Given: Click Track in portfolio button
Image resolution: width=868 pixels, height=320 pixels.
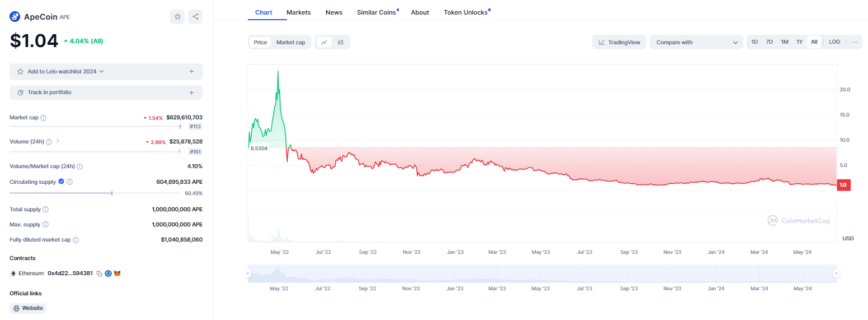Looking at the screenshot, I should [106, 92].
